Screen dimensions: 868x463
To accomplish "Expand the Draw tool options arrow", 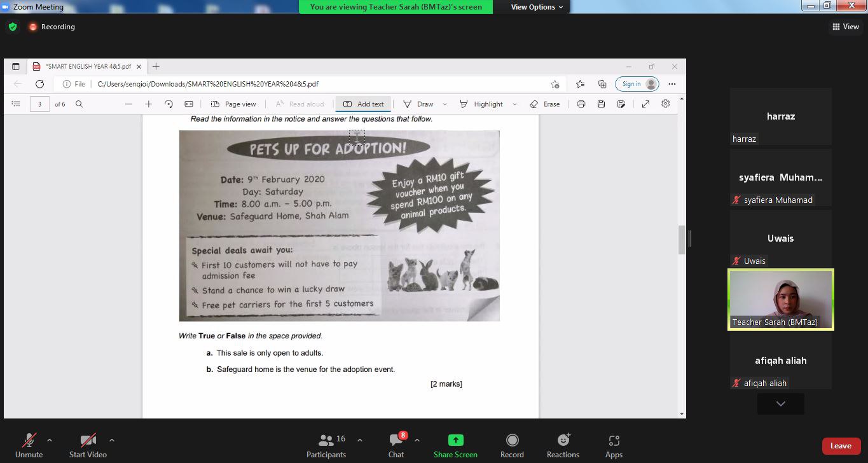I will pos(444,104).
